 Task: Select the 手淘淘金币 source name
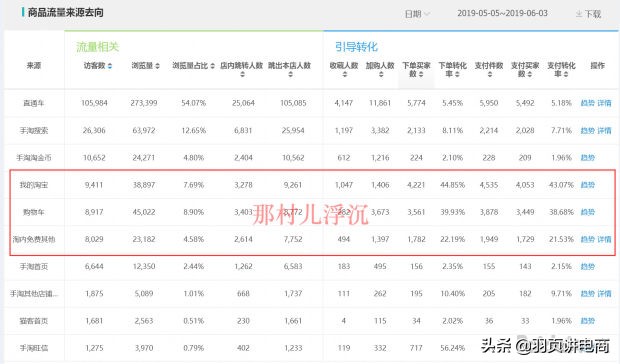coord(34,158)
